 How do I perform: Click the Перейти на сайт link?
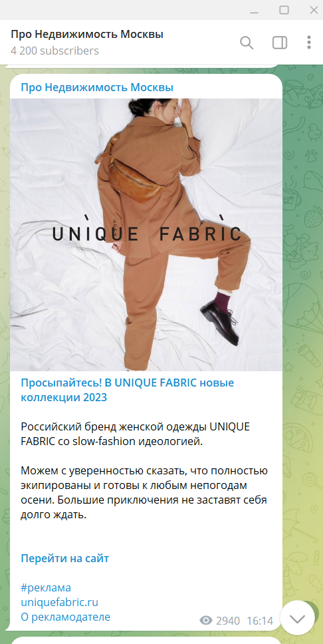click(65, 559)
